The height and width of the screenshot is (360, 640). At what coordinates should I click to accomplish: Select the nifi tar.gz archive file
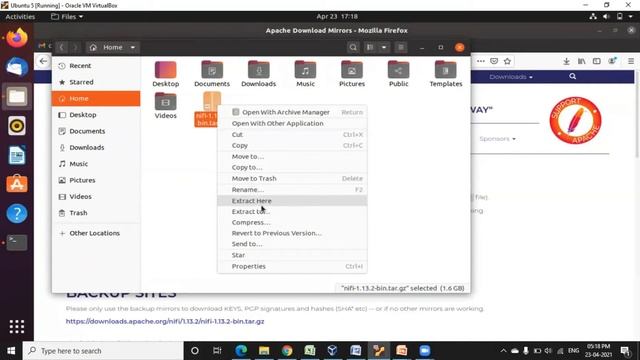point(207,109)
